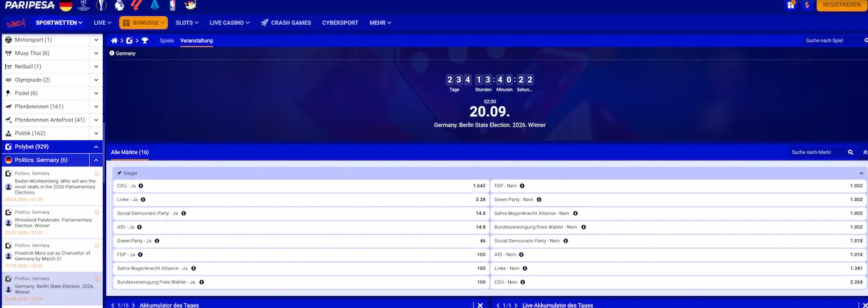Open the NBA shortcut icon

(x=172, y=5)
